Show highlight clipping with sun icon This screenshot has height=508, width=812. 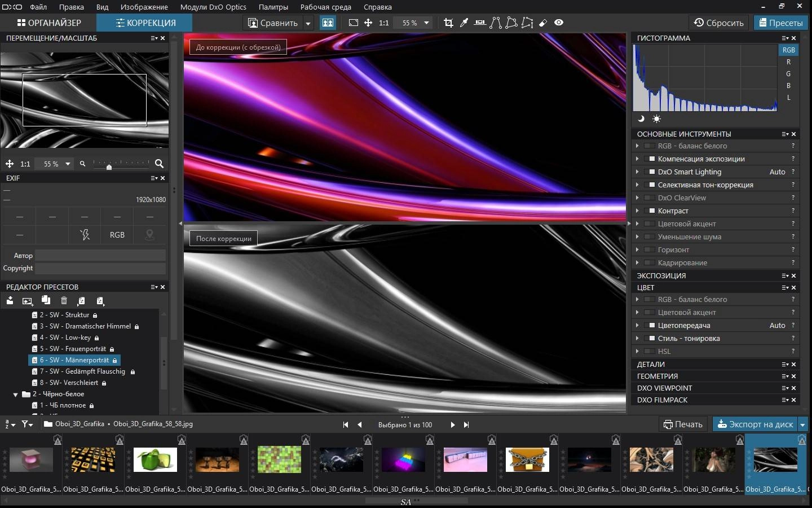coord(656,119)
